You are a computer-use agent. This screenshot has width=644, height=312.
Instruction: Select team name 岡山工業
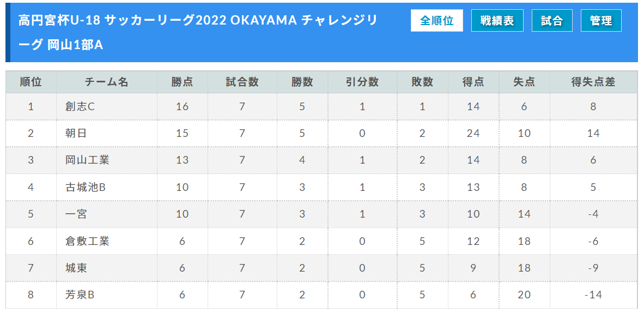[x=87, y=160]
